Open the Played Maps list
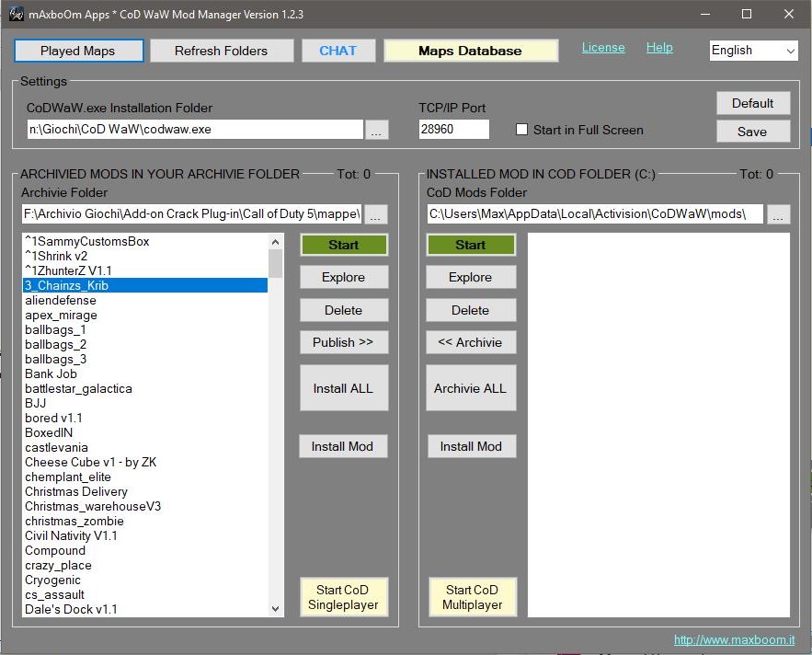812x655 pixels. (x=79, y=51)
